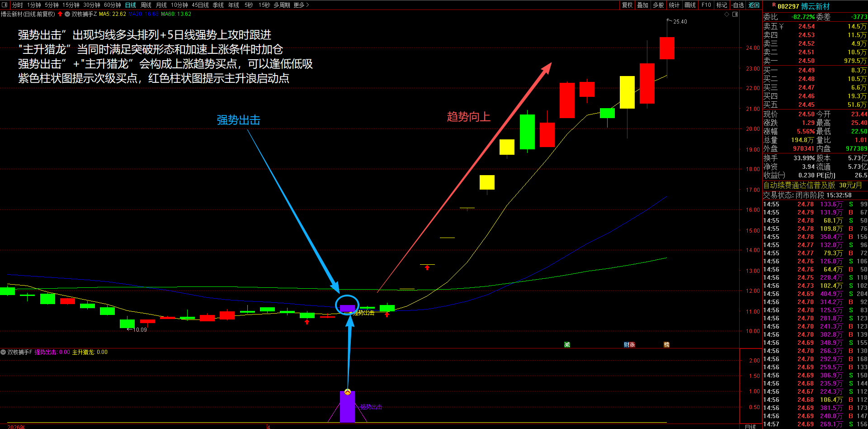
Task: Expand 更多 period options
Action: tap(301, 5)
